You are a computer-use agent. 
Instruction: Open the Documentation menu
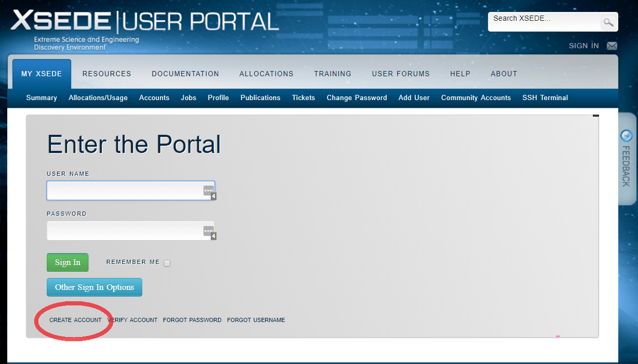(185, 74)
